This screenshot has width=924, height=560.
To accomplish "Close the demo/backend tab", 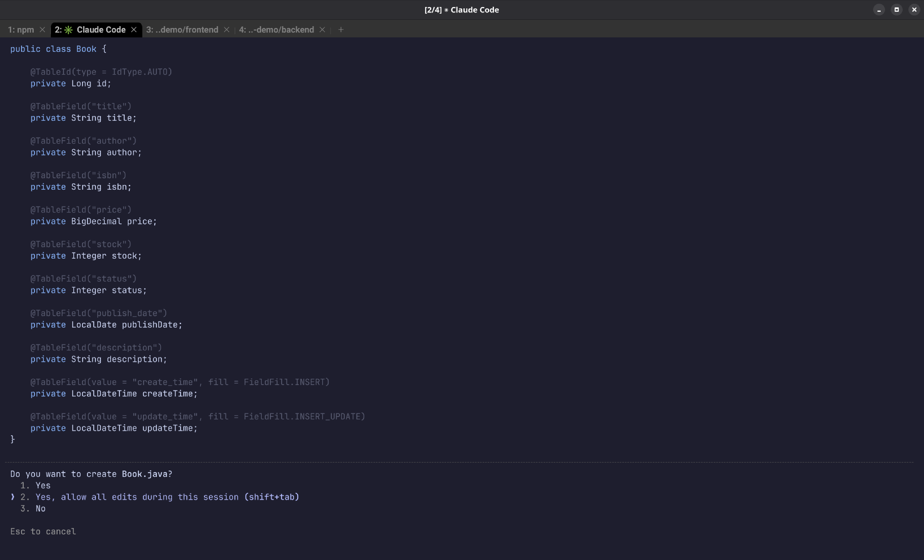I will click(322, 30).
